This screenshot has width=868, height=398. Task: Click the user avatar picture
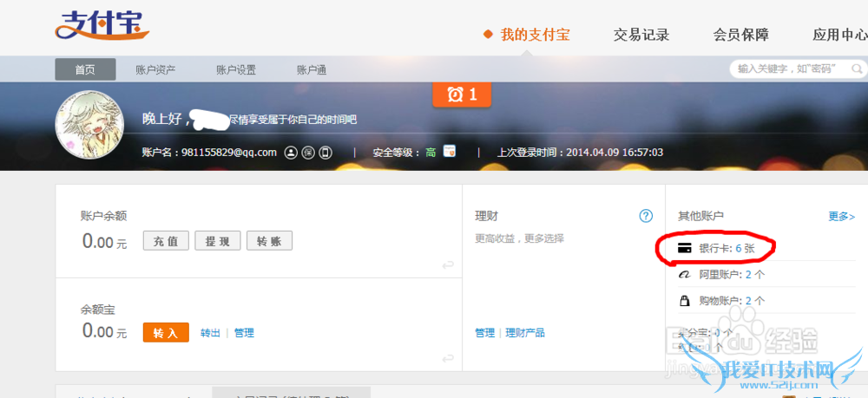point(89,125)
